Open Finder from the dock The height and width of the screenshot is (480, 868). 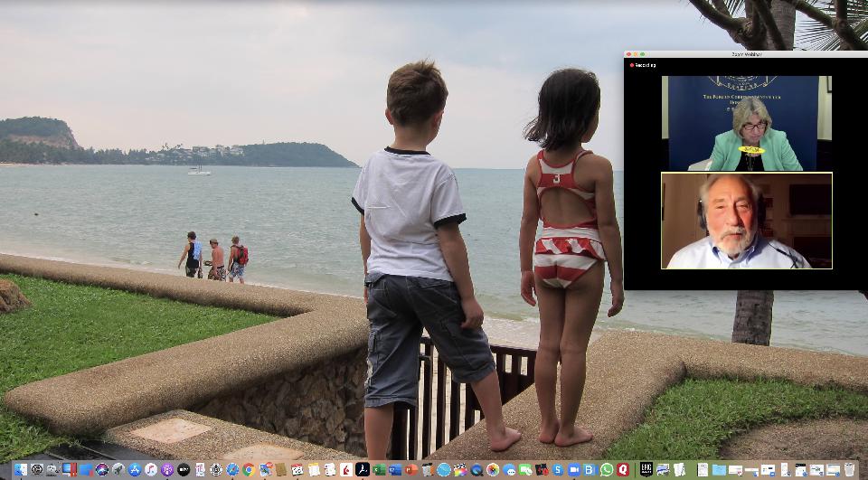click(x=20, y=469)
